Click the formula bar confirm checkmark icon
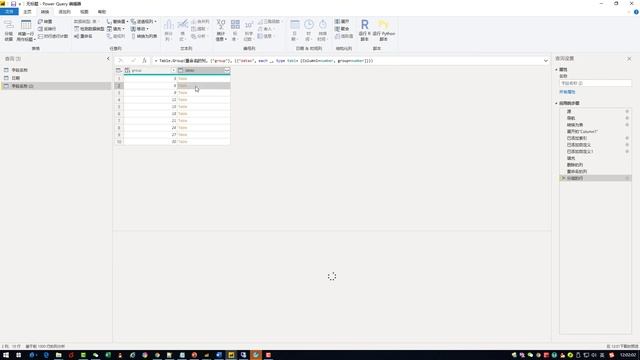Screen dimensions: 640x360 point(133,60)
